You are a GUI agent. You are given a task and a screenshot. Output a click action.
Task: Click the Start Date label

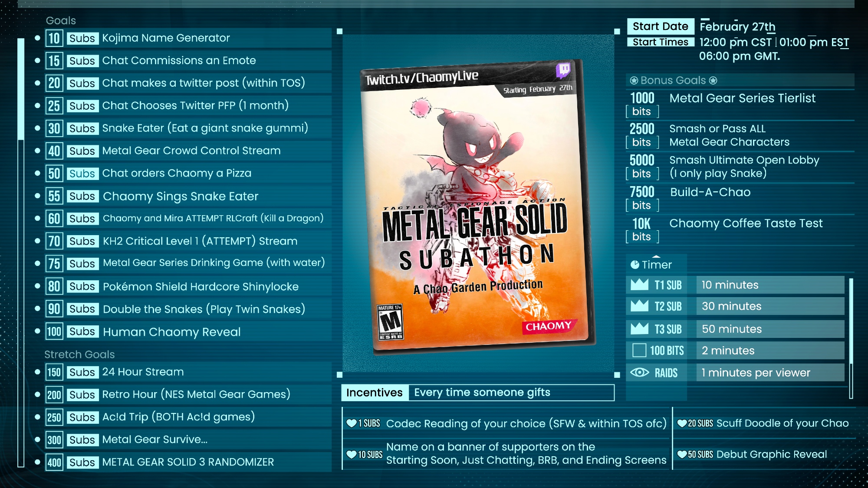click(x=660, y=26)
